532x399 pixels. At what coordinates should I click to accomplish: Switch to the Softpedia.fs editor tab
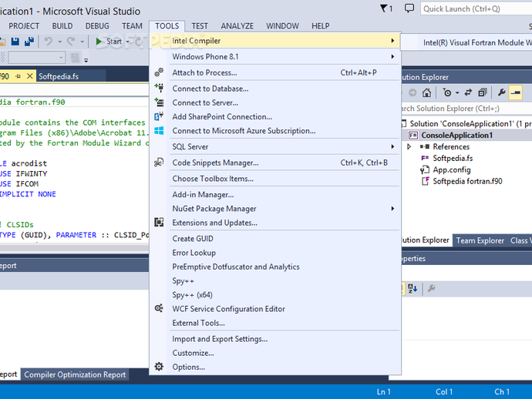[59, 76]
